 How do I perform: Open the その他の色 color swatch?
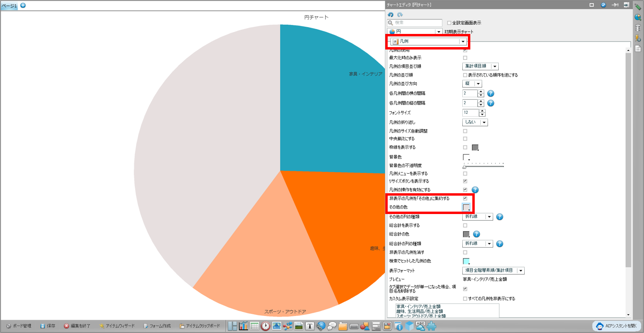pyautogui.click(x=466, y=207)
